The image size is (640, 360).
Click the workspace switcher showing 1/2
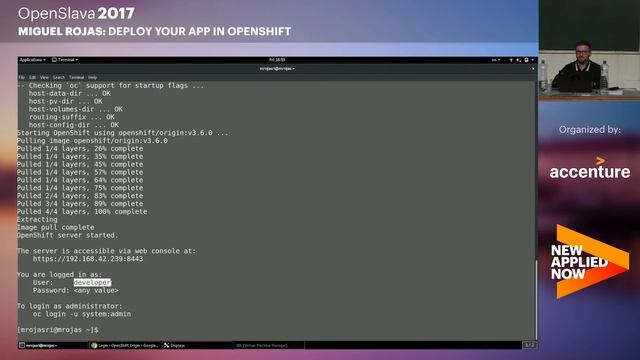529,345
